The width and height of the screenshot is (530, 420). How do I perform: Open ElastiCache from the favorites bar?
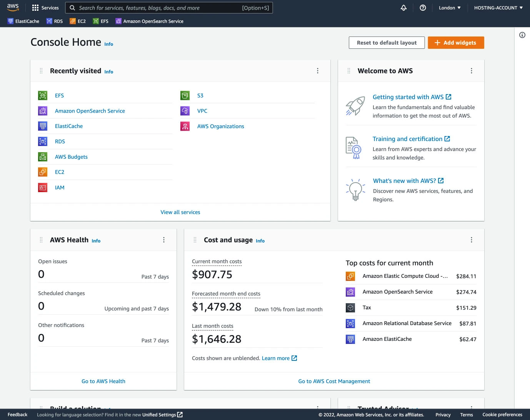[x=23, y=21]
